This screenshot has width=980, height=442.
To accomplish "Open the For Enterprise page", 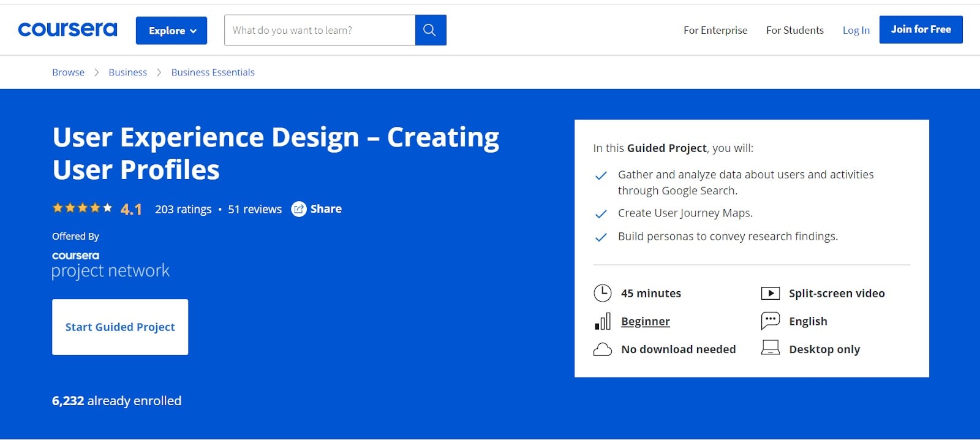I will pos(715,30).
